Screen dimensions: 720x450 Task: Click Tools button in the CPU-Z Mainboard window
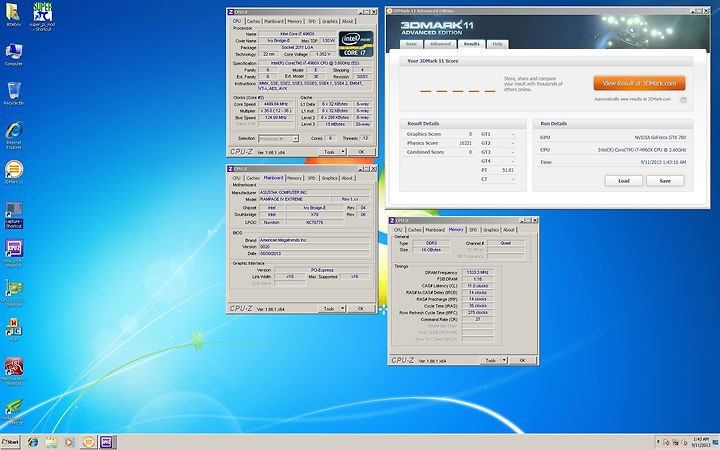[329, 309]
